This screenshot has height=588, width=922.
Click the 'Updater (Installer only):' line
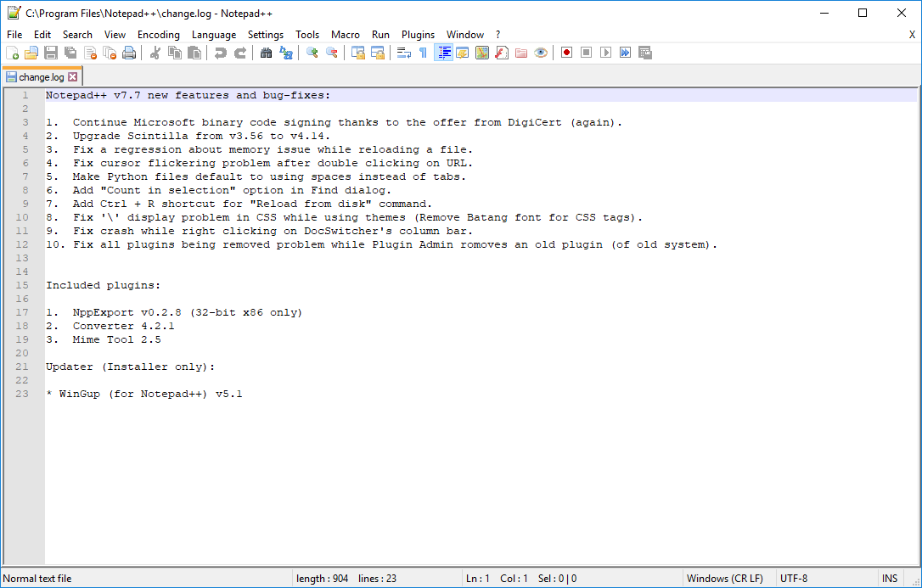coord(131,367)
